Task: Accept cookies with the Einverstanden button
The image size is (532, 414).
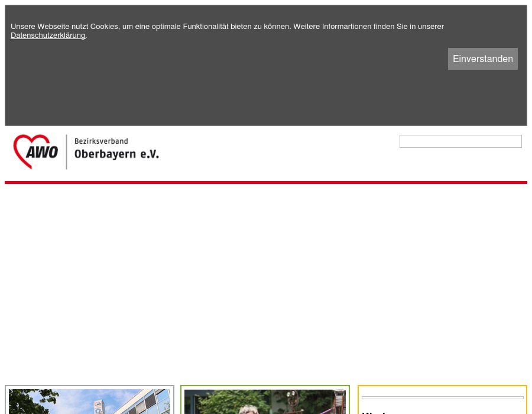Action: [482, 59]
